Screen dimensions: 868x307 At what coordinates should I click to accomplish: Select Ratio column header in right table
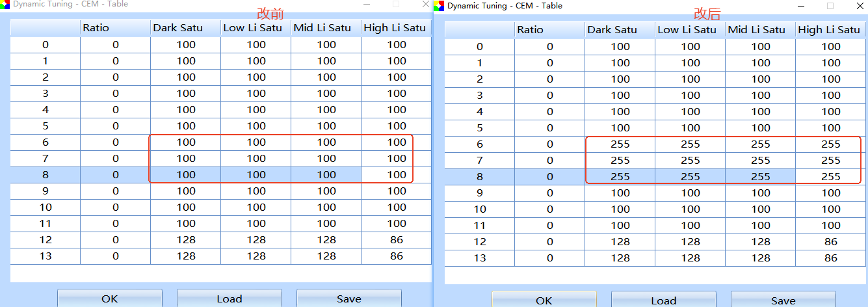(x=550, y=29)
